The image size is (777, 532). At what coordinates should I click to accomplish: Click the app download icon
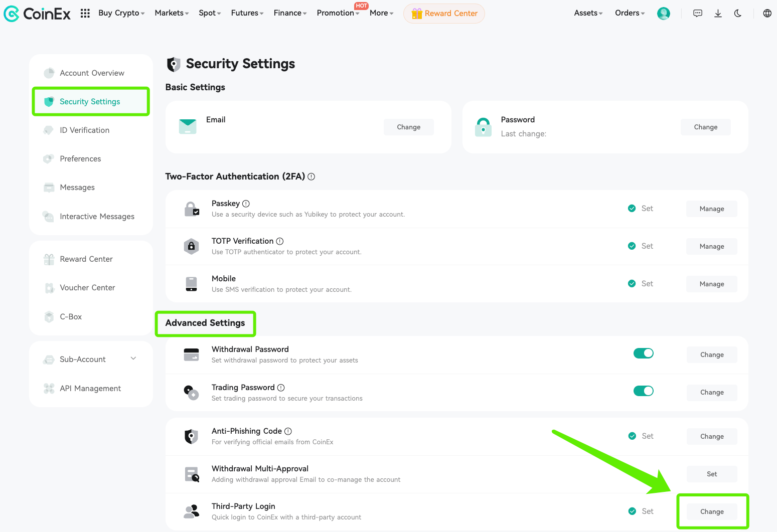[x=718, y=14]
